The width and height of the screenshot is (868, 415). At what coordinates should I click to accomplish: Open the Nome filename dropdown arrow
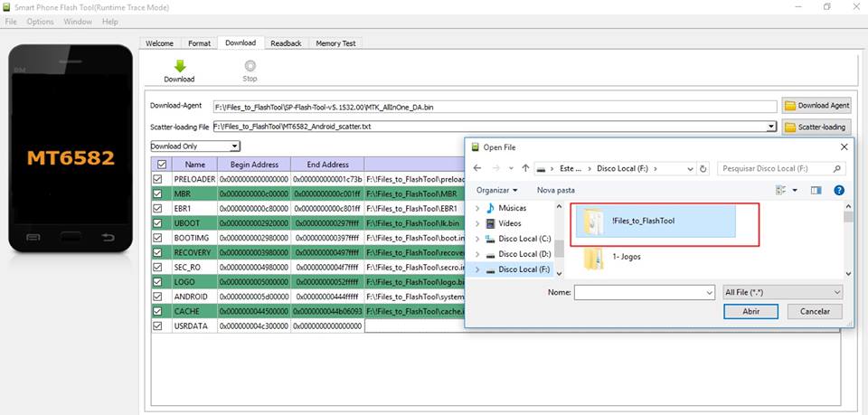click(709, 293)
